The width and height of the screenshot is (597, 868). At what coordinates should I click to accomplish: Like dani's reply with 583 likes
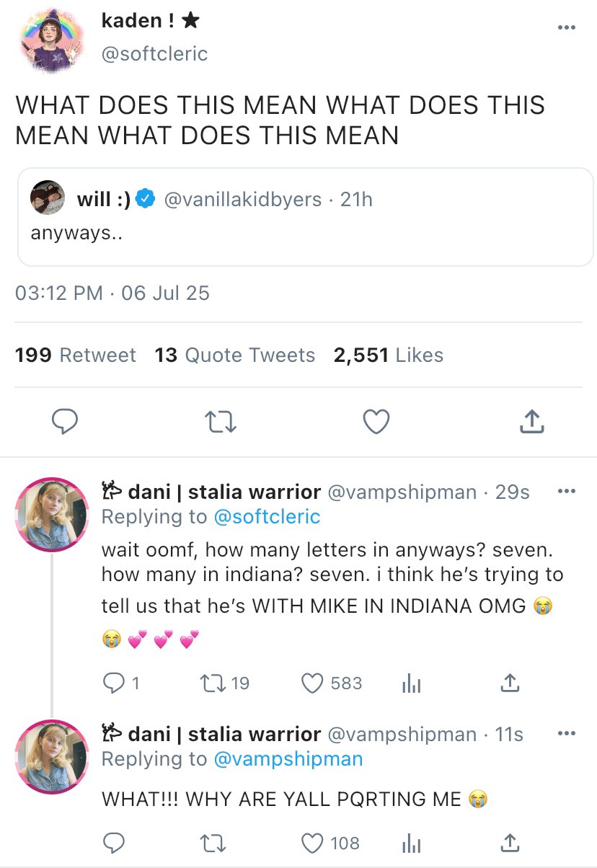tap(311, 683)
